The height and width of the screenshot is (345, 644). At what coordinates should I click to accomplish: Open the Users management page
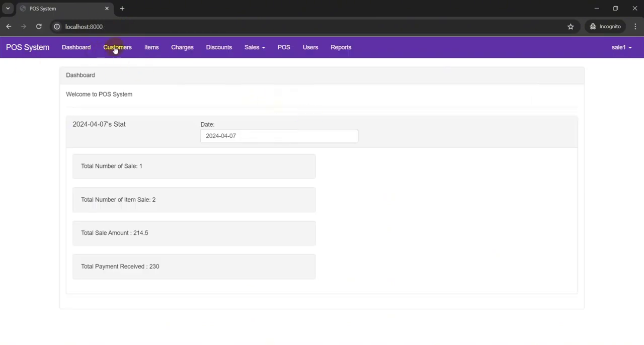click(x=310, y=47)
